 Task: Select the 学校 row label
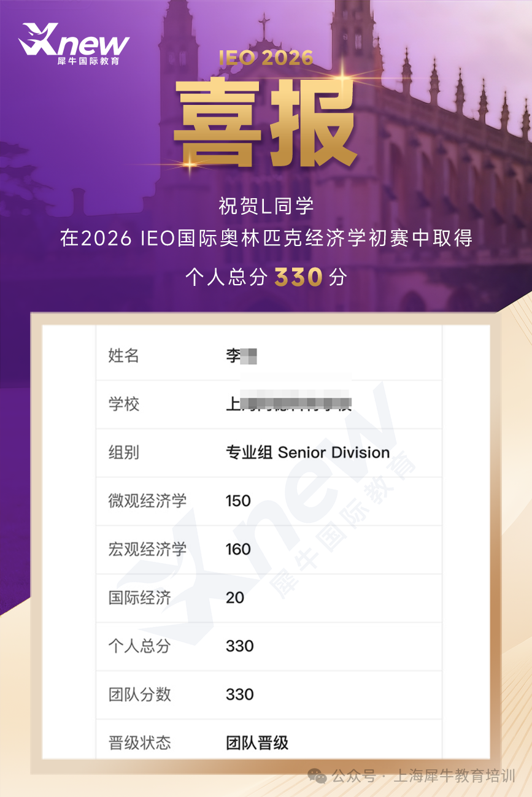124,404
